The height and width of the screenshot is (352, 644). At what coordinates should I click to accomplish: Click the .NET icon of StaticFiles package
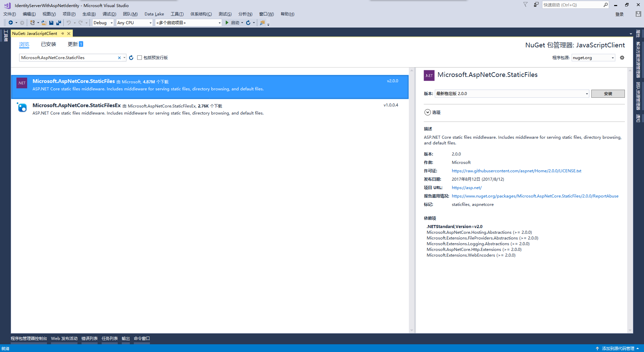point(22,83)
